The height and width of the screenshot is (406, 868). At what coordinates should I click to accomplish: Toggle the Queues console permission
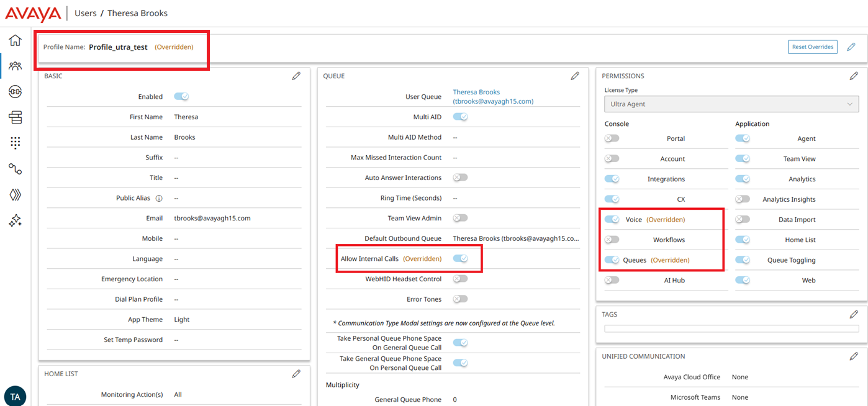[612, 260]
